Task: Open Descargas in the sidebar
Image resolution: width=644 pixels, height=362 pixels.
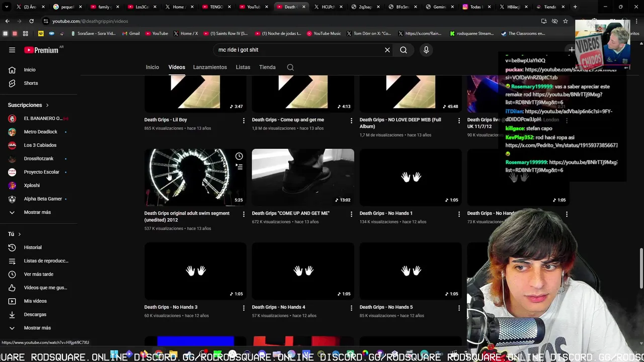Action: coord(36,314)
